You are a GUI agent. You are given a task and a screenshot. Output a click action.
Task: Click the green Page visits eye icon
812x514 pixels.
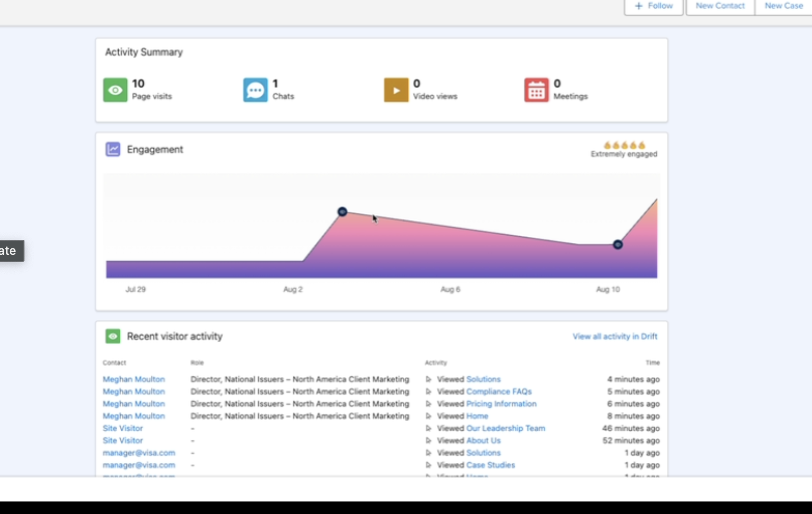(115, 90)
